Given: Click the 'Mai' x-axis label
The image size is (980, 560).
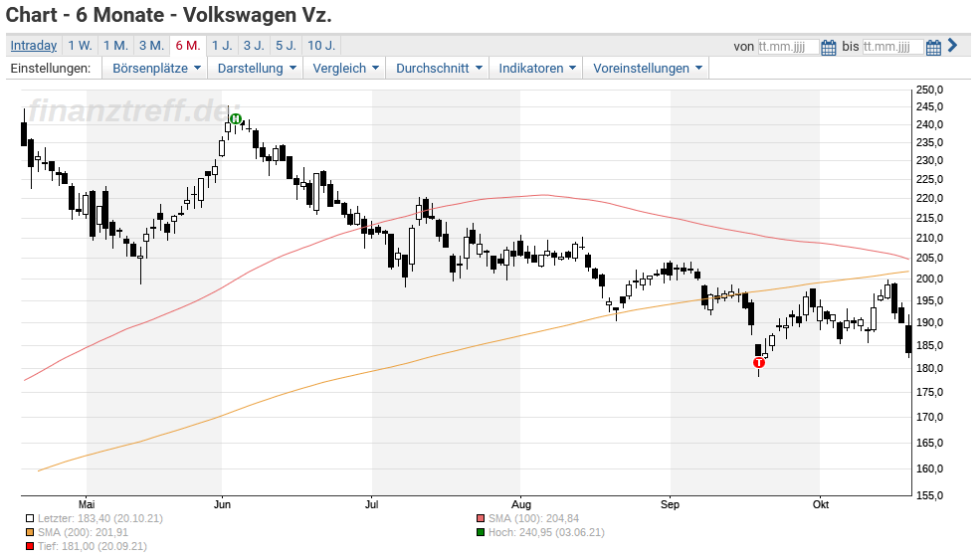Looking at the screenshot, I should pyautogui.click(x=87, y=504).
